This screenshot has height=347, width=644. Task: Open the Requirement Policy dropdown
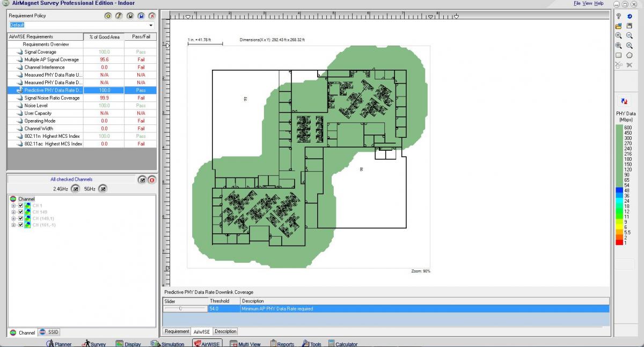150,25
